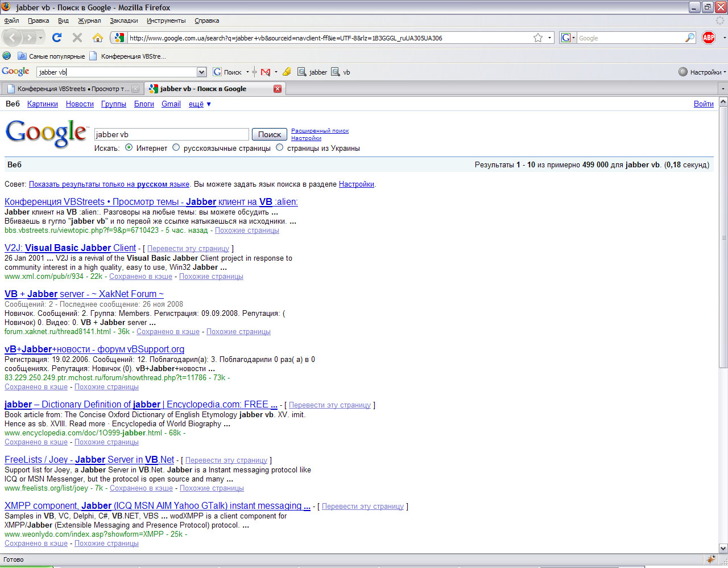Open the Инструменты menu
Image resolution: width=728 pixels, height=568 pixels.
click(x=166, y=20)
